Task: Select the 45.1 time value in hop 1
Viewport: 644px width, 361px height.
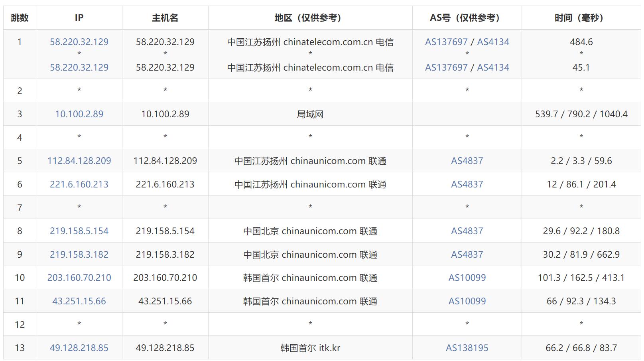Action: 581,67
